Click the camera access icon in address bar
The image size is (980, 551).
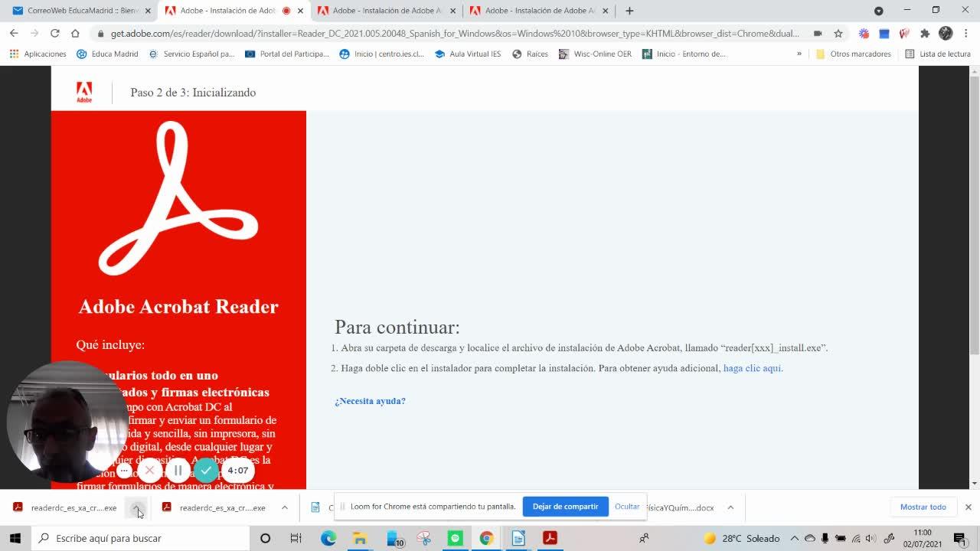coord(818,34)
